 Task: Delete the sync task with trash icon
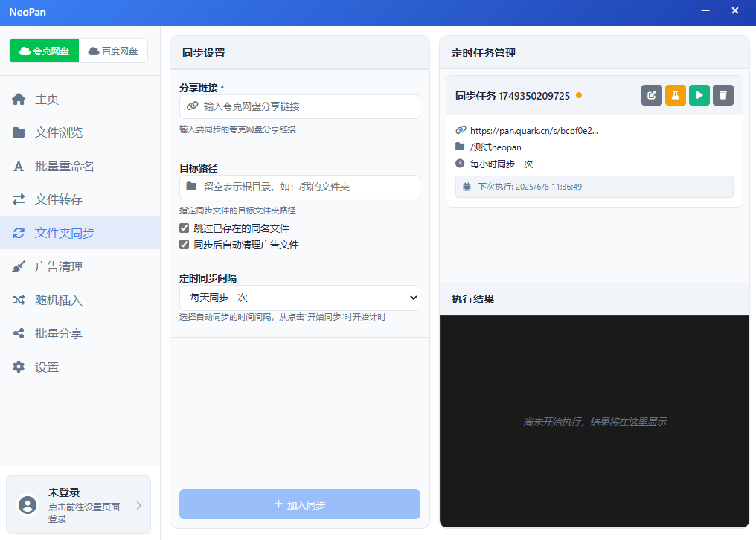click(x=723, y=95)
